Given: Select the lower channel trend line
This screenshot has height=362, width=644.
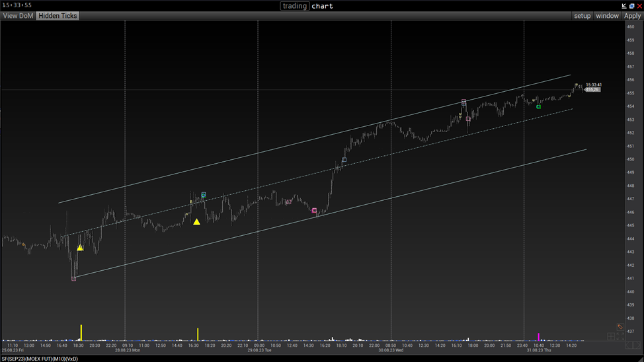Looking at the screenshot, I should coord(331,213).
